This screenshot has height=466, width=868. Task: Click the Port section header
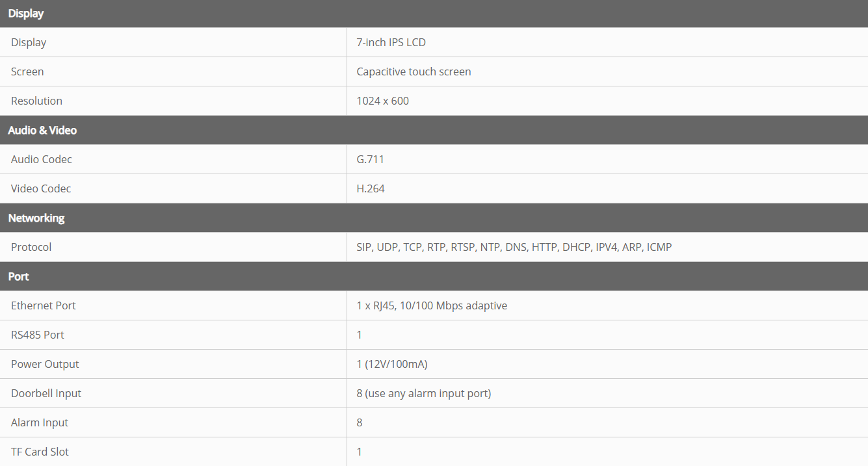tap(19, 276)
